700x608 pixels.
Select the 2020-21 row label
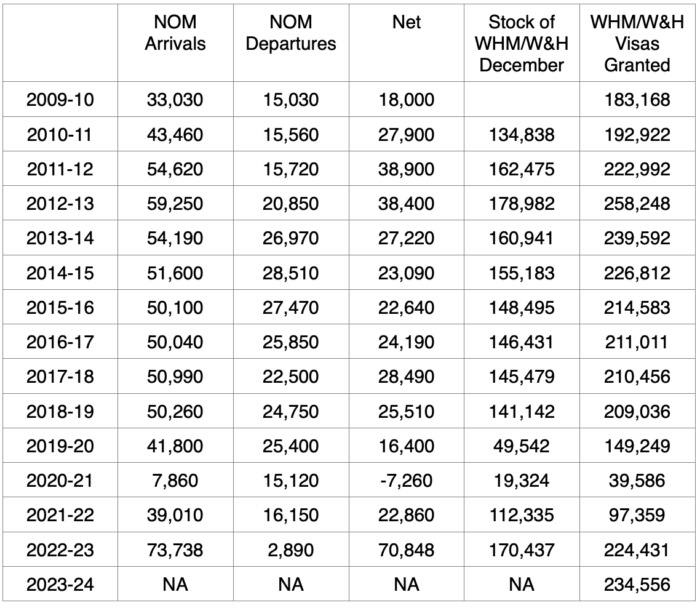(60, 480)
